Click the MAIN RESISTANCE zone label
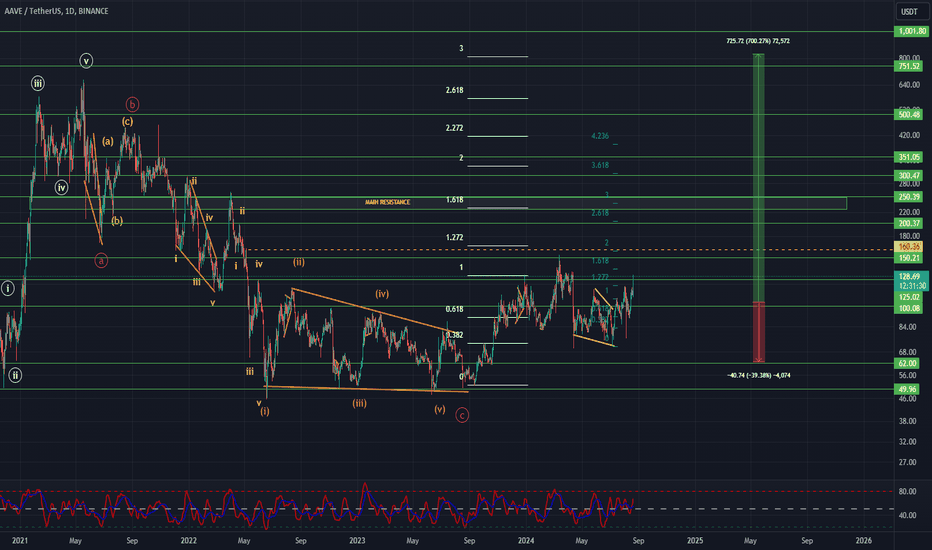The width and height of the screenshot is (932, 550). click(388, 202)
